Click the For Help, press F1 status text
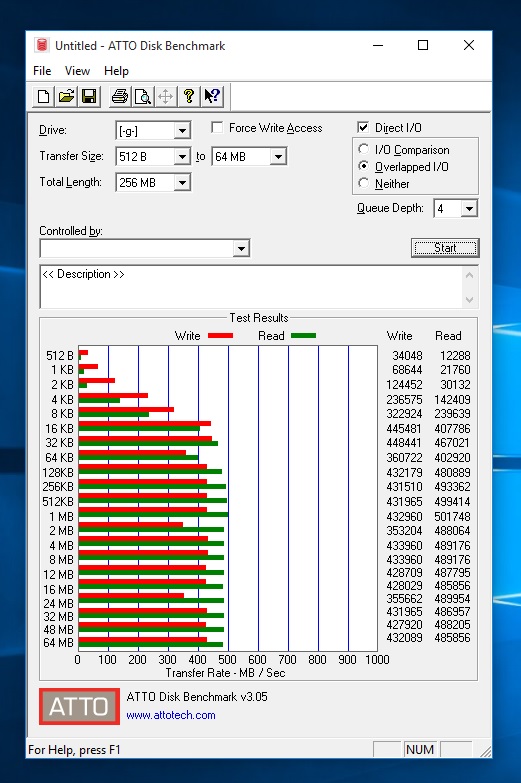Screen dimensions: 521x783 [x=74, y=750]
